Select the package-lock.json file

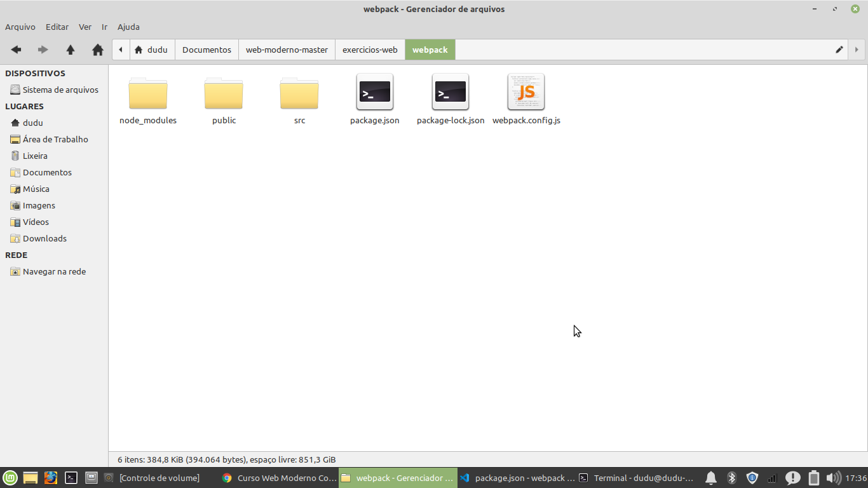pos(451,92)
